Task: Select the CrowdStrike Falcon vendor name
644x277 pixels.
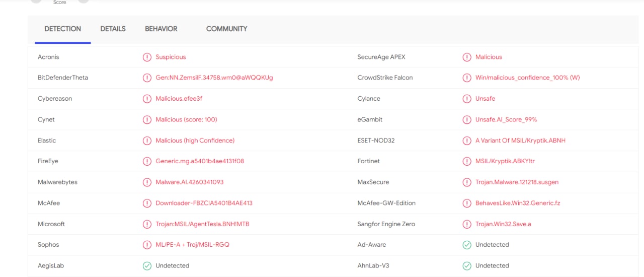Action: (x=385, y=78)
